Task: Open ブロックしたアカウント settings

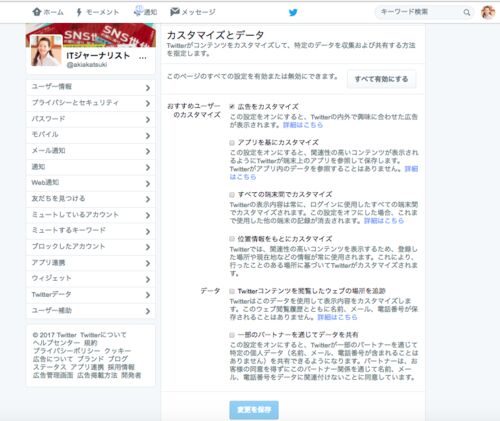Action: coord(91,247)
